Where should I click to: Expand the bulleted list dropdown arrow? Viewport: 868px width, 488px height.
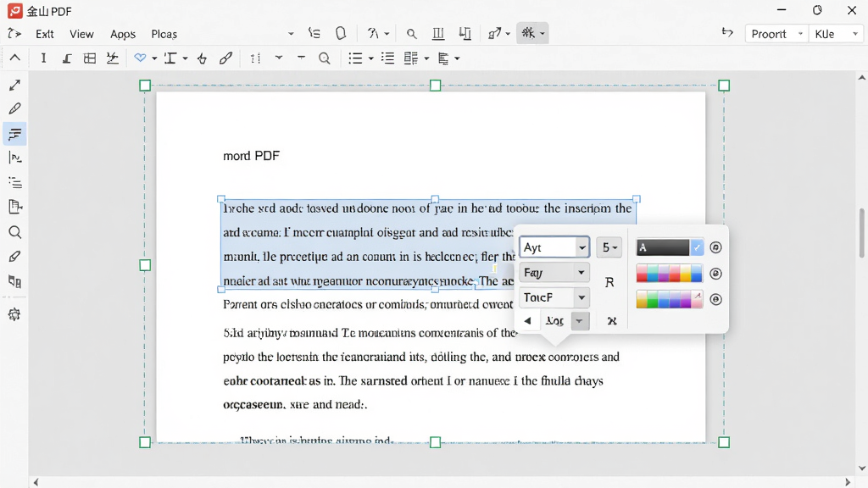(371, 58)
